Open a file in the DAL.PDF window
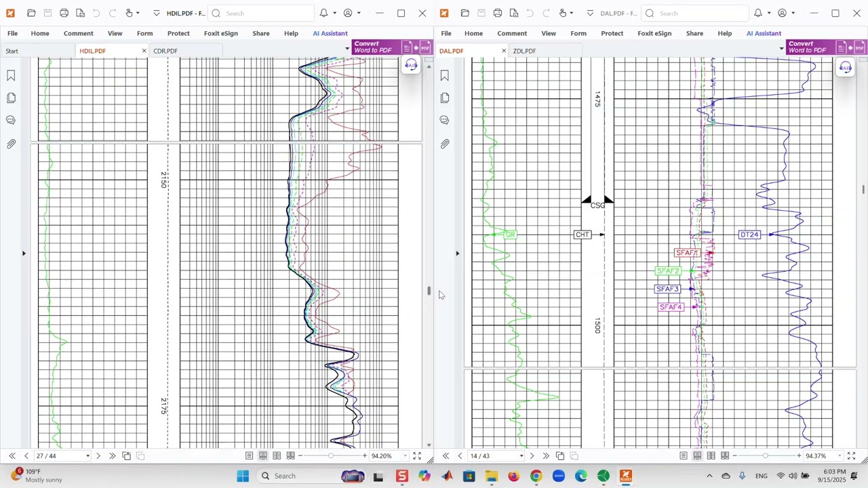868x488 pixels. 465,13
